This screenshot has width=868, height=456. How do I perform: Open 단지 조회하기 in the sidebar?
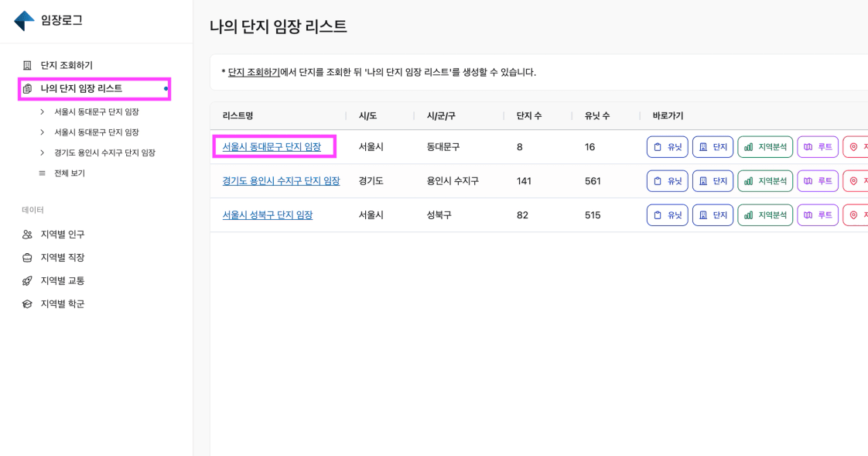[x=67, y=66]
